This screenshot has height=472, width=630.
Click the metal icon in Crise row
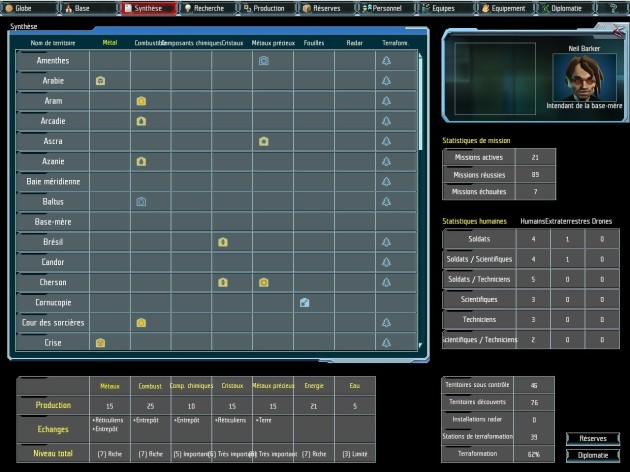point(100,343)
